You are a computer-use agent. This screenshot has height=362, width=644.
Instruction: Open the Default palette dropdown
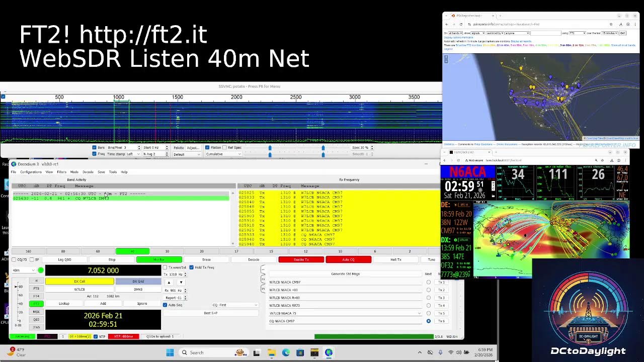pos(186,154)
